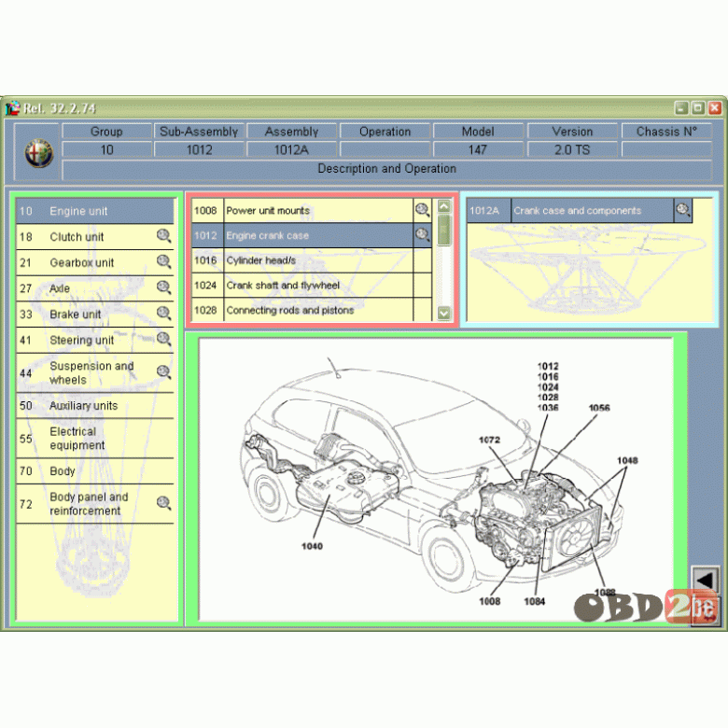Select group 10 Engine unit
This screenshot has height=728, width=728.
coord(95,211)
